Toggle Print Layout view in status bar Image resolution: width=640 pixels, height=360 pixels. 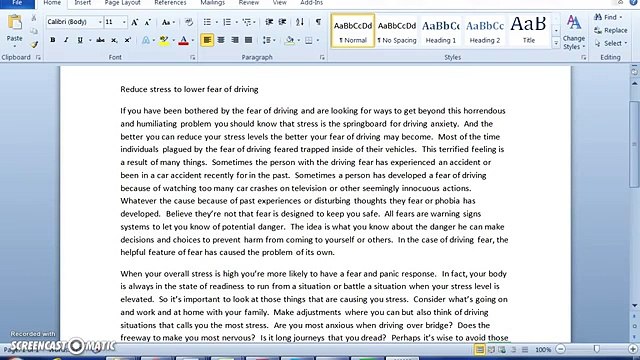click(x=480, y=350)
